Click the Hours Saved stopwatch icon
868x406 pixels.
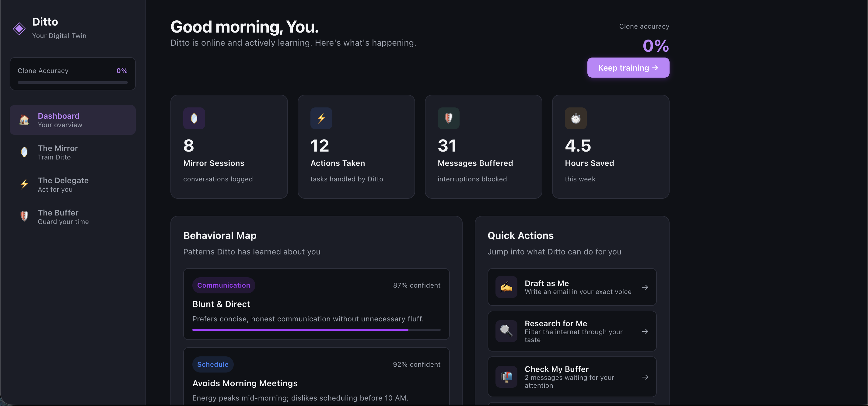coord(576,118)
